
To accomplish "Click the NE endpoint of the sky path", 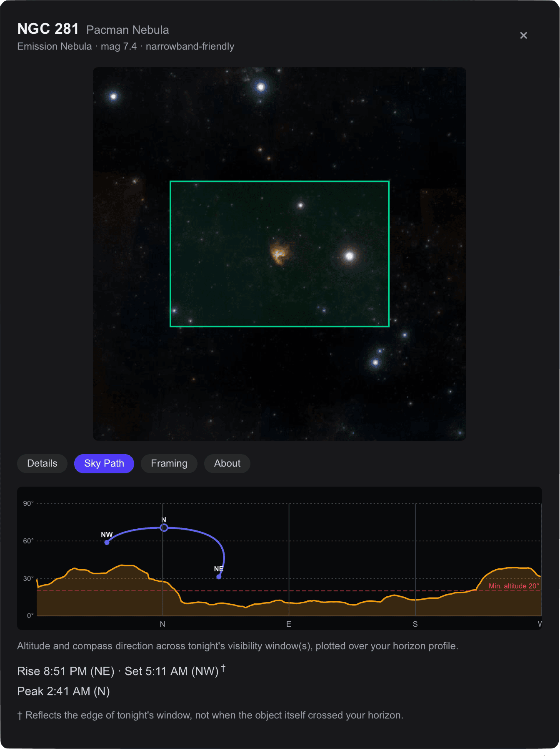I will (x=219, y=577).
